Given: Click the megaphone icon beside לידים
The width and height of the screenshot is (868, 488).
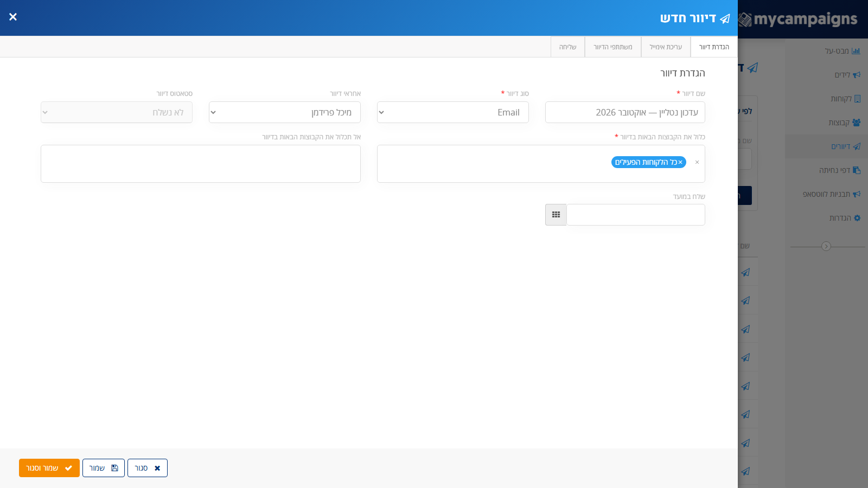Looking at the screenshot, I should 857,75.
